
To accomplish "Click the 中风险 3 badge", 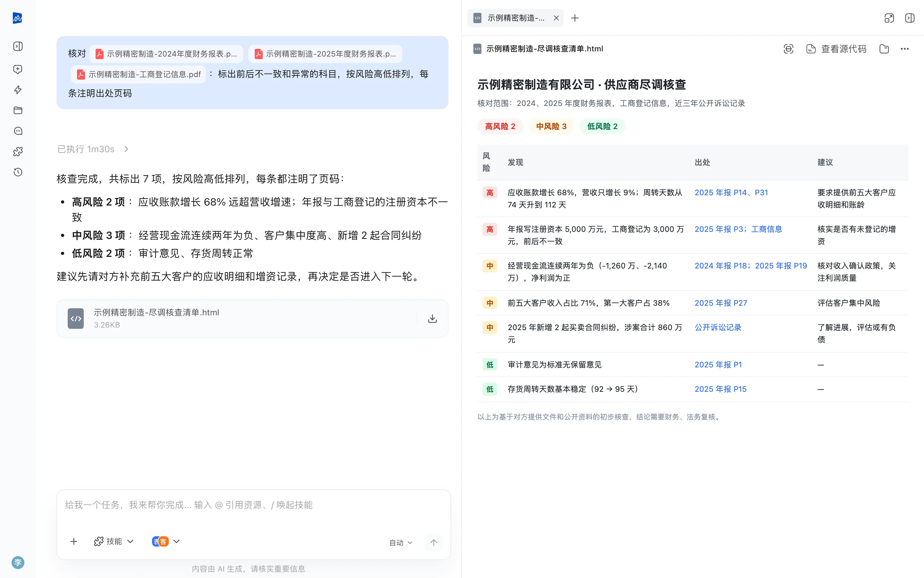I will click(551, 127).
